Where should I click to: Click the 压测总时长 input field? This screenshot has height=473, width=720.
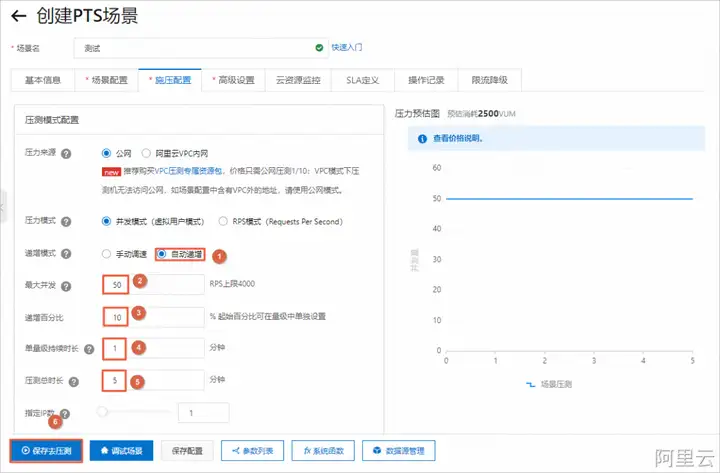click(153, 380)
